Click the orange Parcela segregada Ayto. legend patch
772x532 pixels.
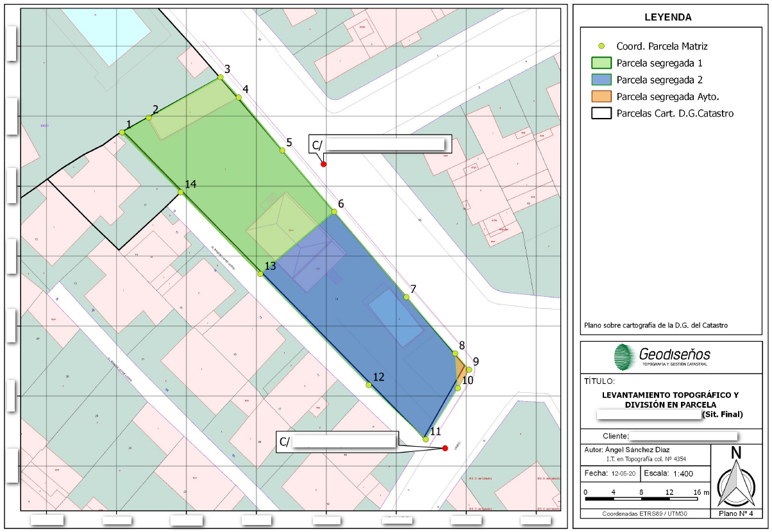600,97
